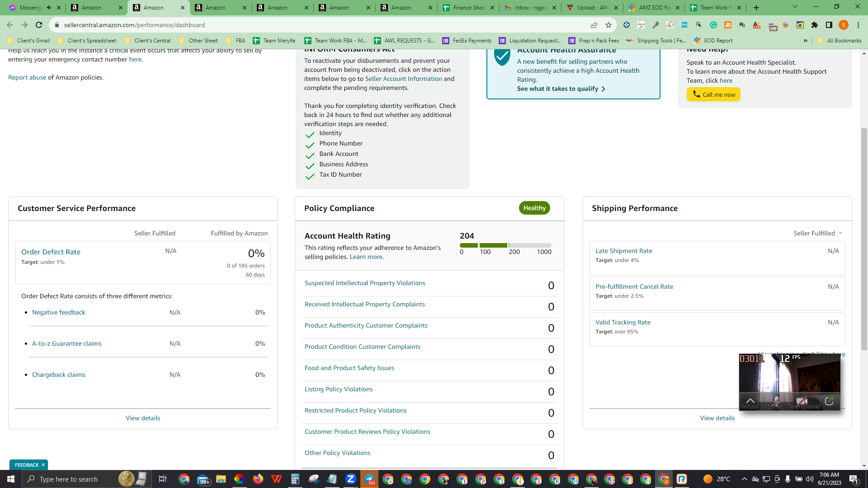The width and height of the screenshot is (868, 488).
Task: Open the Windows Start menu
Action: coord(11,479)
